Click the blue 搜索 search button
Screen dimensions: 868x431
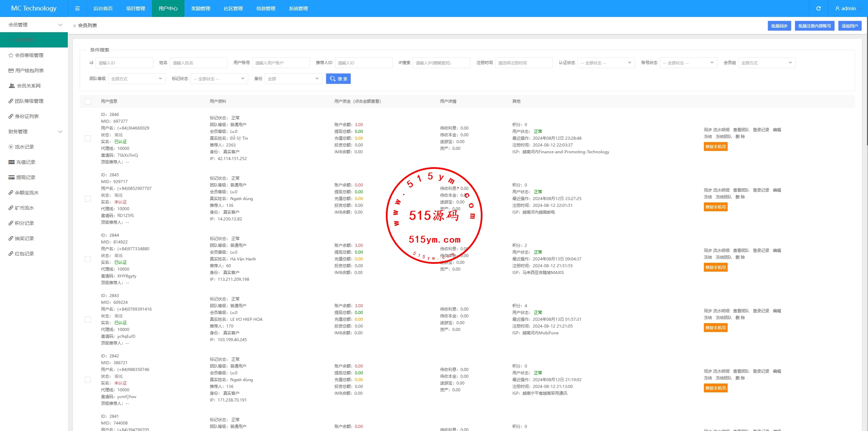pos(338,79)
